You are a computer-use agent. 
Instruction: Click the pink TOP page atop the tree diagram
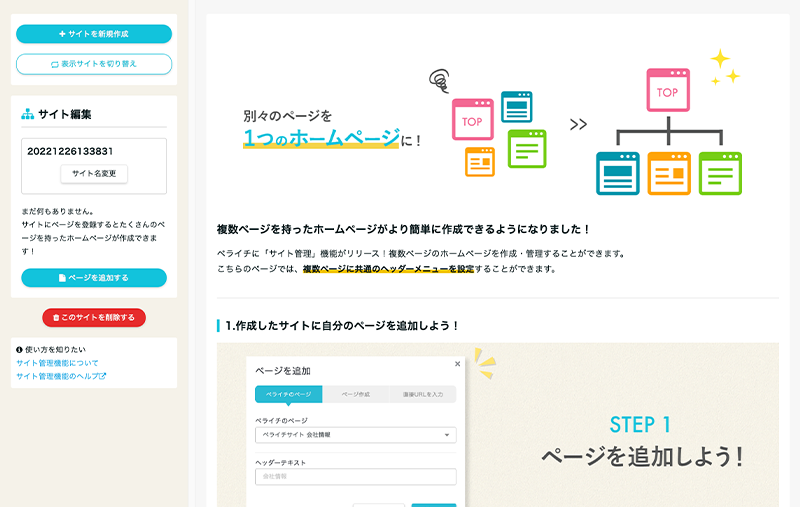667,92
